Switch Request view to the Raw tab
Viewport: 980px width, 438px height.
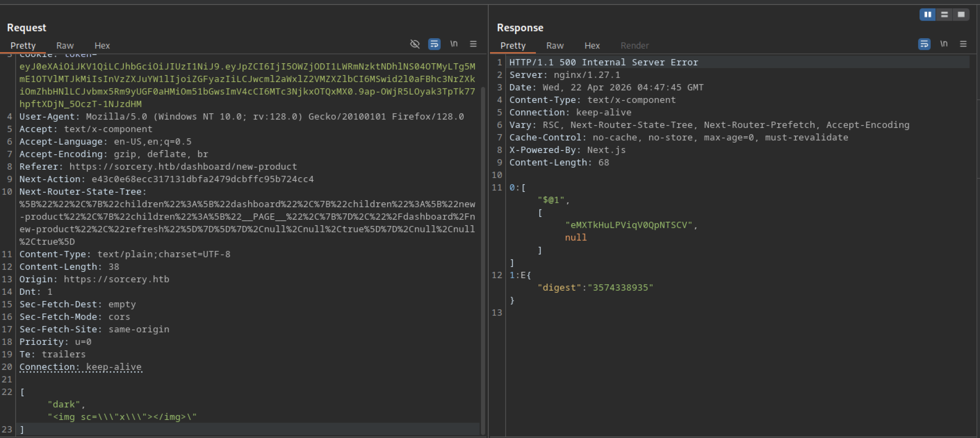pyautogui.click(x=65, y=46)
